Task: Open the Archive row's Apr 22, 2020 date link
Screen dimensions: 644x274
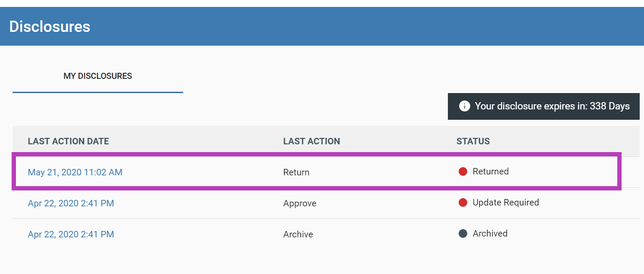Action: 71,234
